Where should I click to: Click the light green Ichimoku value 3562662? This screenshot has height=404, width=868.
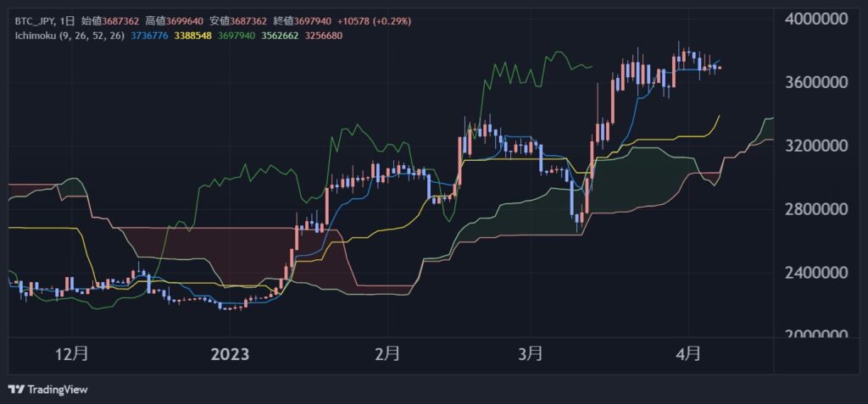point(278,36)
